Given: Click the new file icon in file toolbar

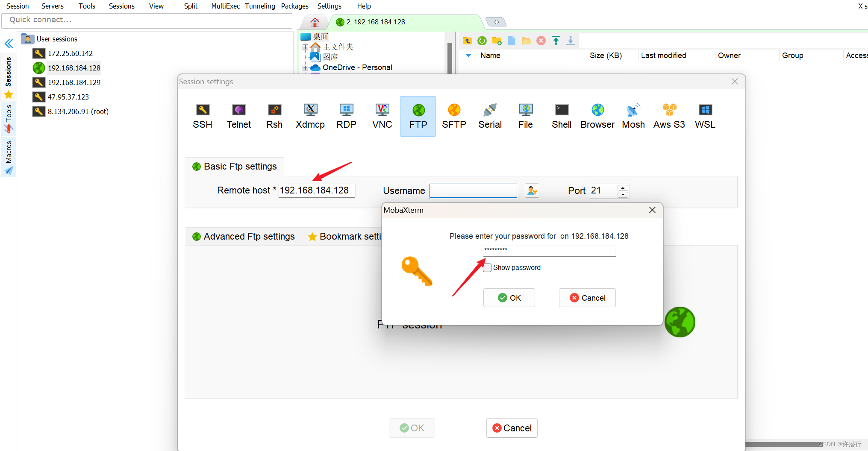Looking at the screenshot, I should click(x=512, y=41).
